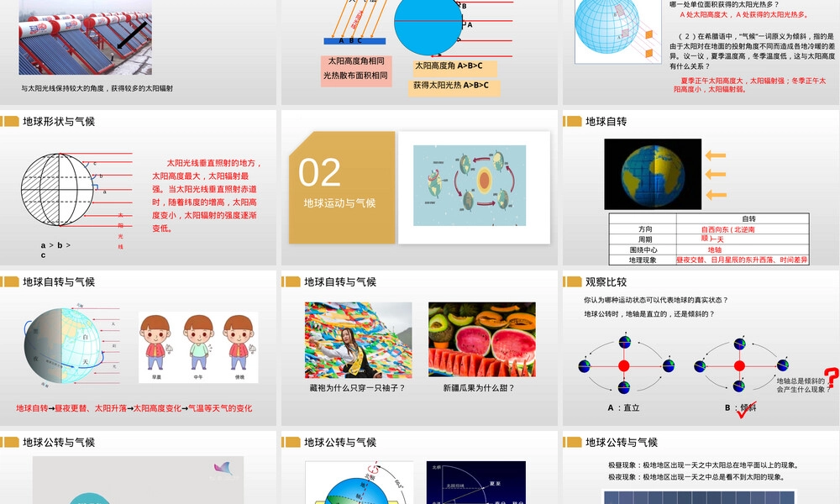Select the red '地轴' cell
Screen dimensions: 840x504
pos(715,249)
